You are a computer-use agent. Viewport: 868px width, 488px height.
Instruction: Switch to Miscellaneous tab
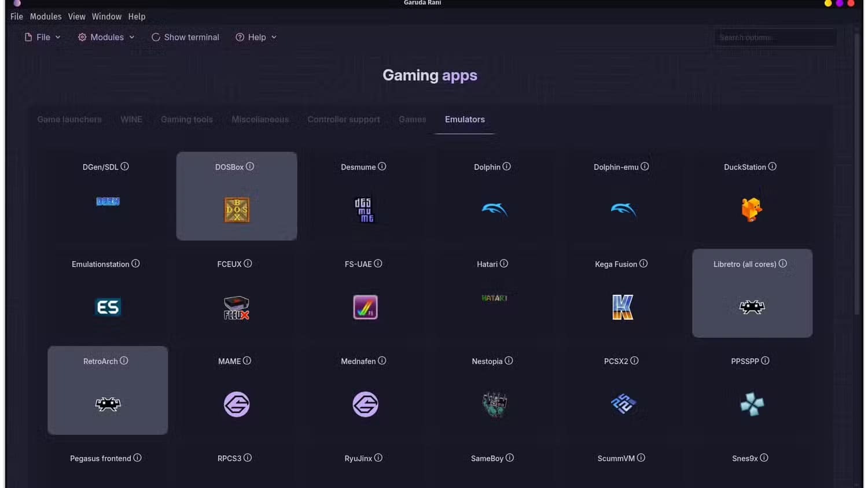pos(260,119)
